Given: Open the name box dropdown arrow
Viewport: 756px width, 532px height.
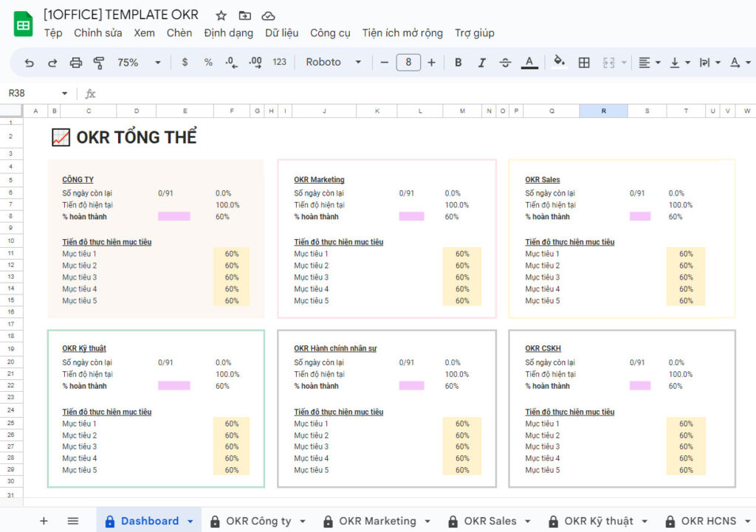Looking at the screenshot, I should click(65, 94).
